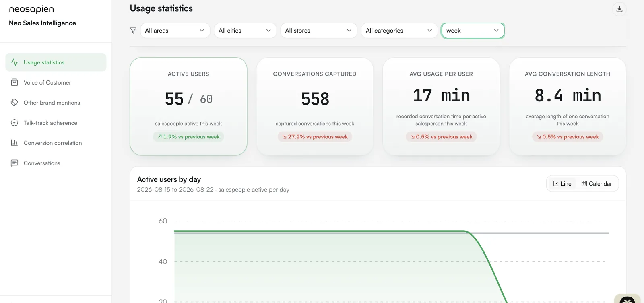Click the 1.9% vs previous week badge
Viewport: 644px width, 303px height.
[x=188, y=137]
